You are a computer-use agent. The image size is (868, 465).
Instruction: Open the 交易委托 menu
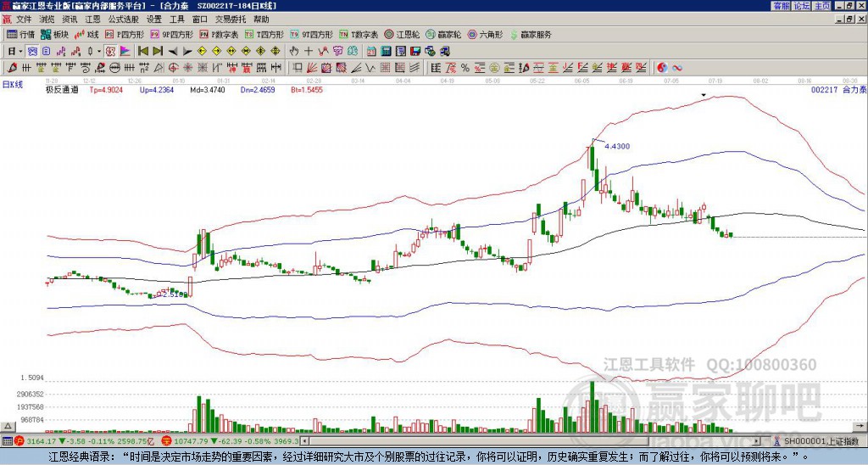pos(231,20)
